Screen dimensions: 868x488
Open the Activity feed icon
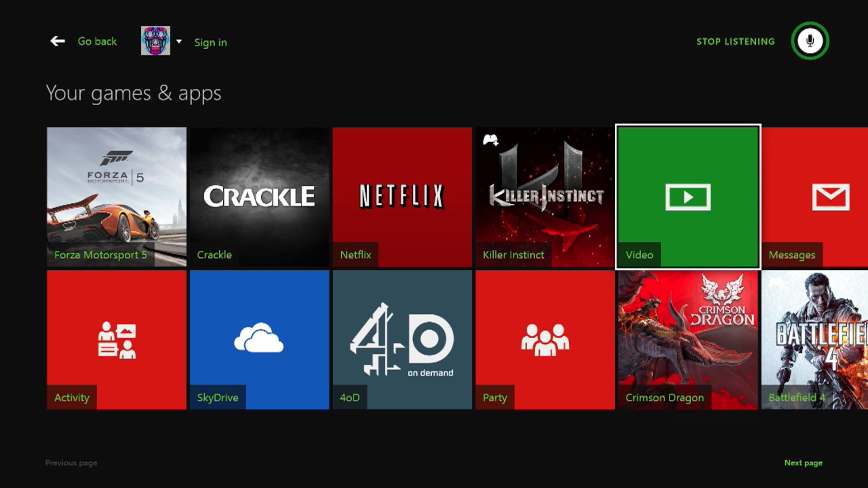click(117, 340)
